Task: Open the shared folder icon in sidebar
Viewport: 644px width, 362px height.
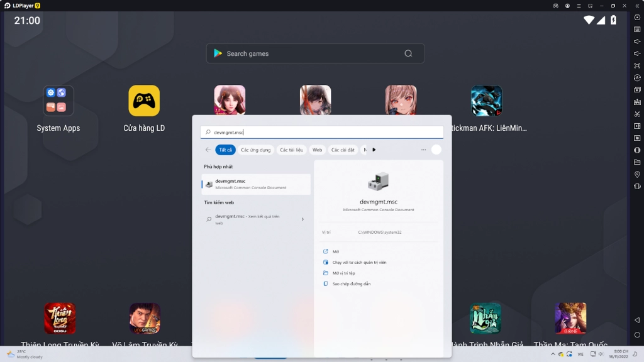Action: click(637, 162)
